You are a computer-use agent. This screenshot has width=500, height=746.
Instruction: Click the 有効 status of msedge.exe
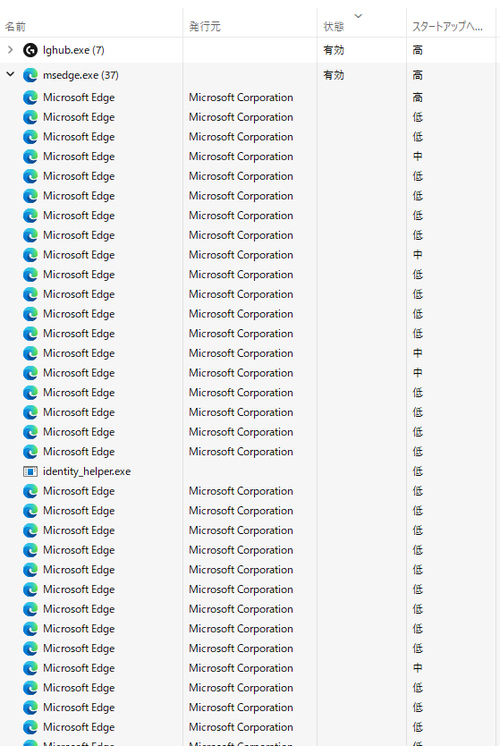[333, 75]
